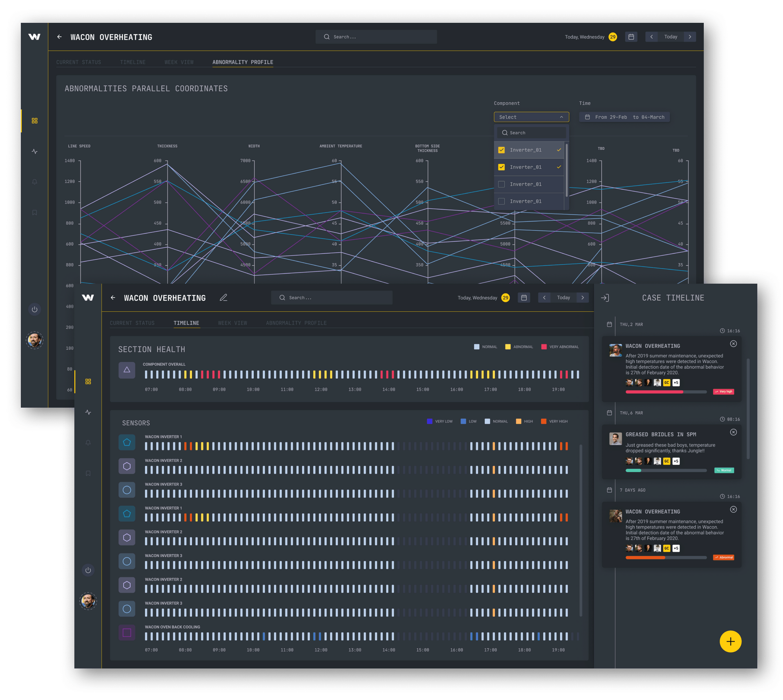
Task: Collapse the Case Timeline panel arrow icon
Action: coord(605,298)
